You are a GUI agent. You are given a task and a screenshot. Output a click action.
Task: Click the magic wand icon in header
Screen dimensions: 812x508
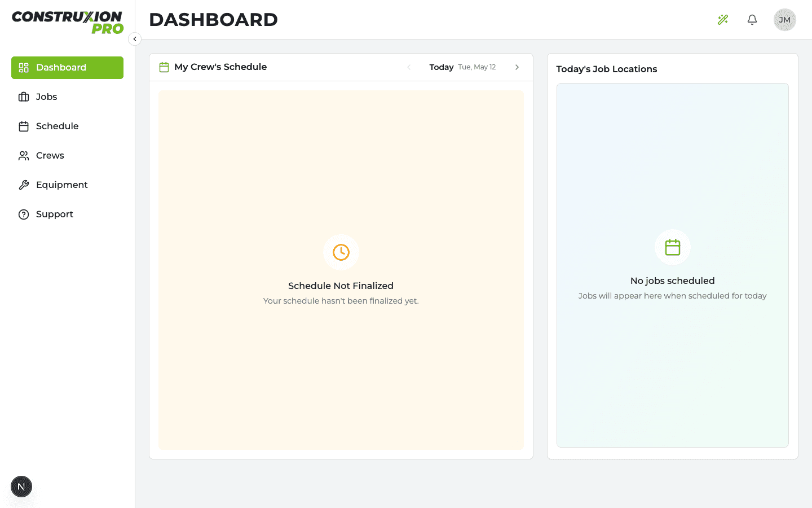[723, 20]
